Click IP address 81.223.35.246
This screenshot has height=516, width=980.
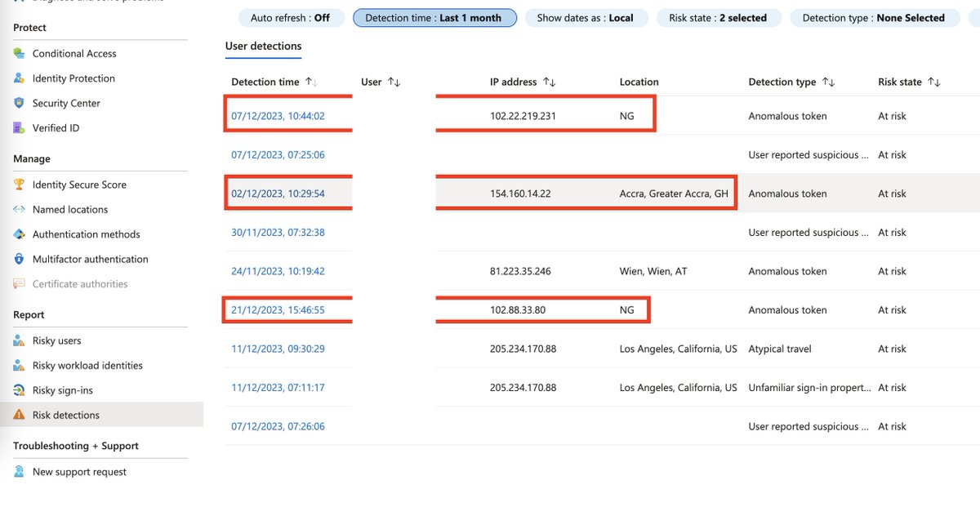[520, 271]
